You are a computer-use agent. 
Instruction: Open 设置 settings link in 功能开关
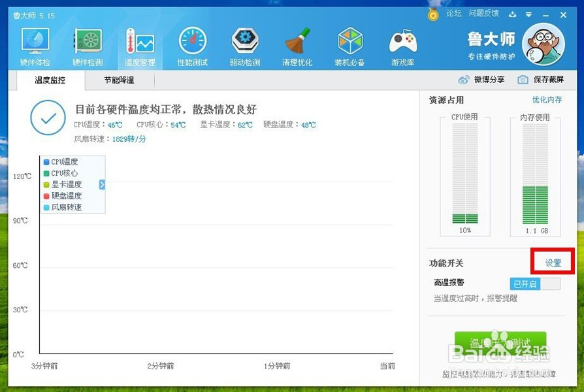[x=553, y=263]
